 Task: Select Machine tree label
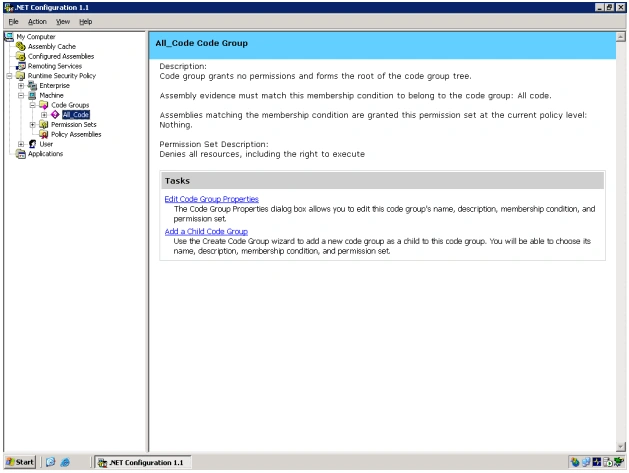click(x=51, y=95)
